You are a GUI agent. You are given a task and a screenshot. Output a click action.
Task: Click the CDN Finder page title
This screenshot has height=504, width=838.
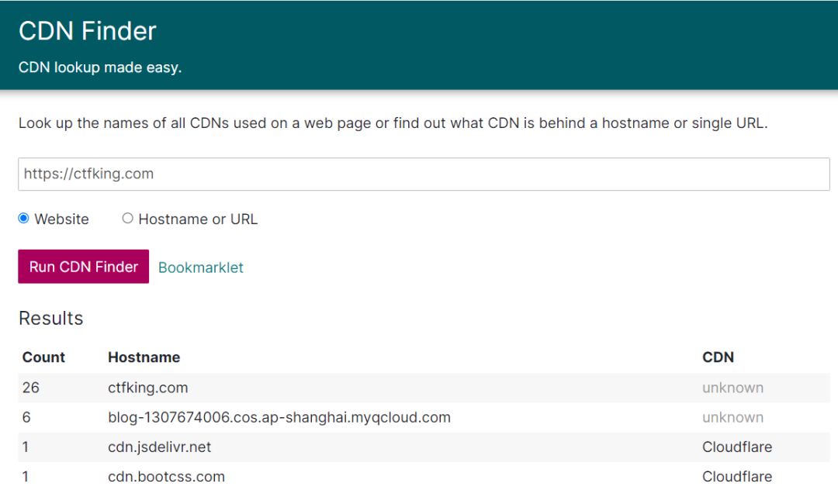88,31
